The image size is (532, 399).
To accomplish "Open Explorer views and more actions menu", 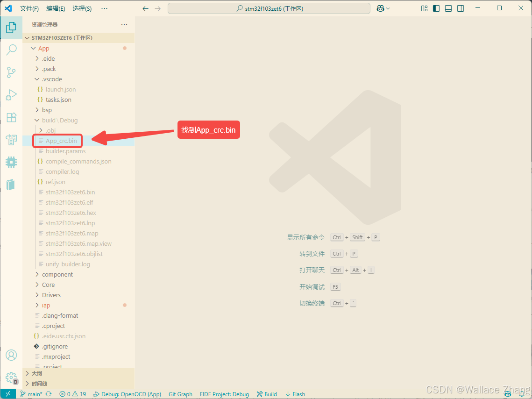I will pyautogui.click(x=125, y=24).
